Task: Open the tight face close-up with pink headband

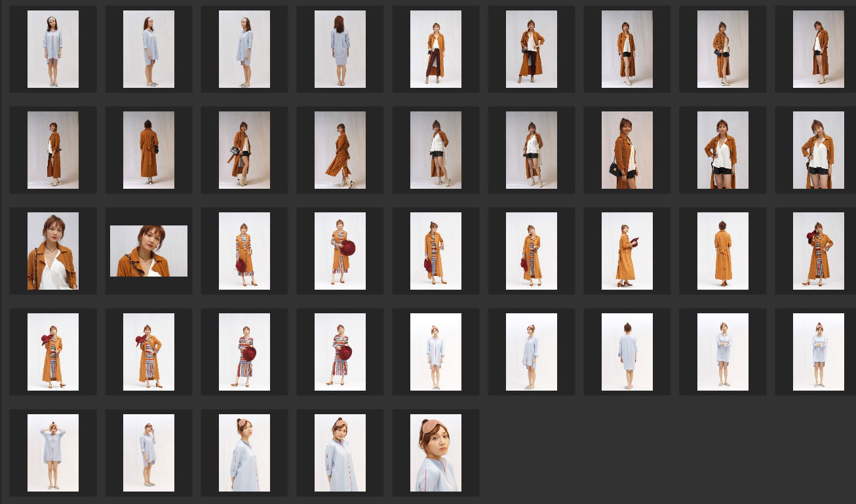Action: pos(435,453)
